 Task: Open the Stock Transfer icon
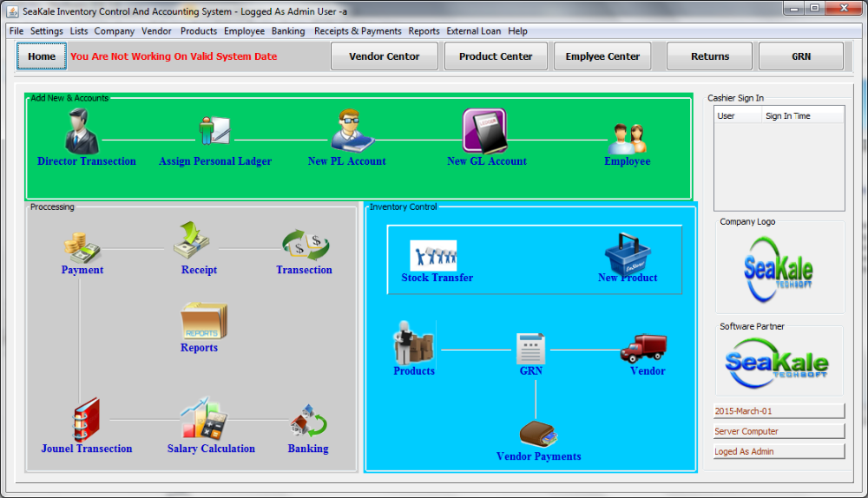point(433,256)
